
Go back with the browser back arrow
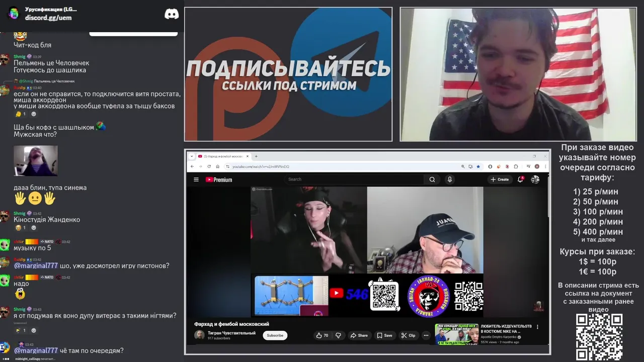point(192,166)
